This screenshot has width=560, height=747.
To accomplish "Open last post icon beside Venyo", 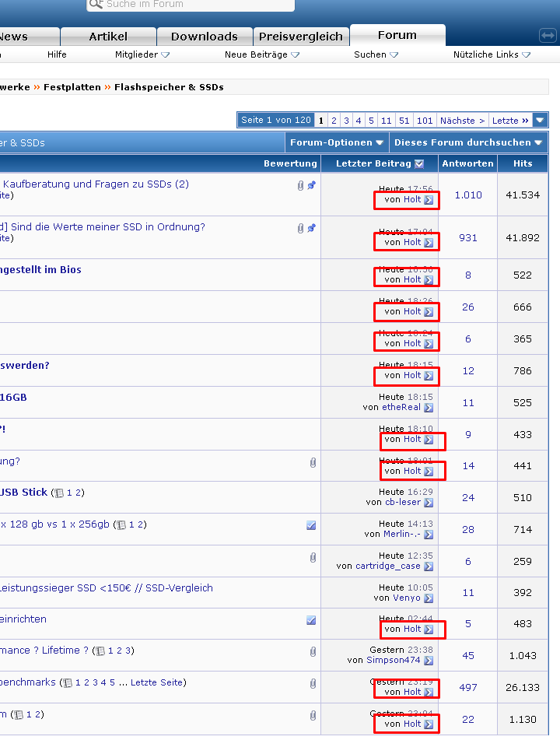I will pos(429,598).
